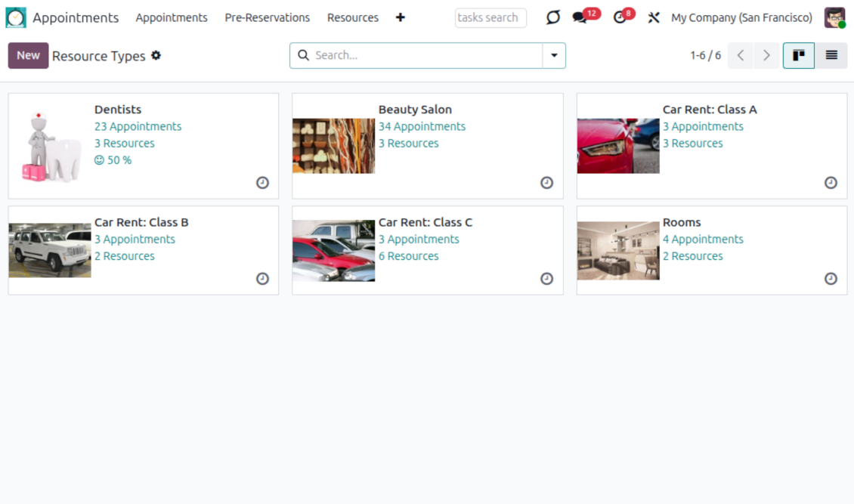Click the Resource Types gear settings icon
Screen dimensions: 854x504
[x=156, y=55]
